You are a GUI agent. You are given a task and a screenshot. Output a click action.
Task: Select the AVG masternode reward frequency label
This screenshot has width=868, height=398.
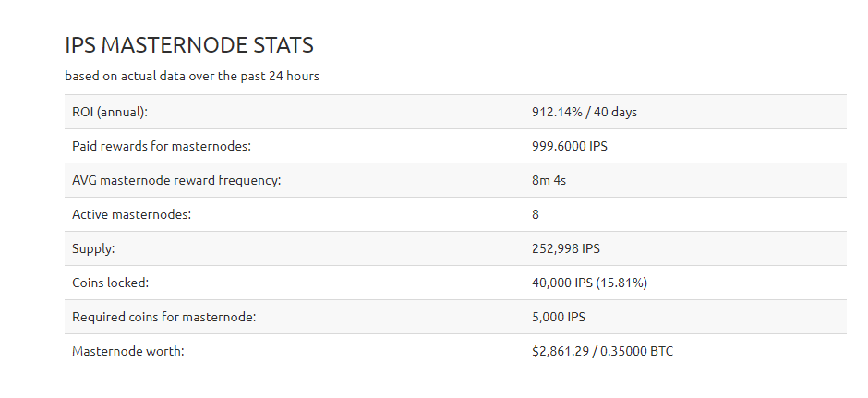176,180
